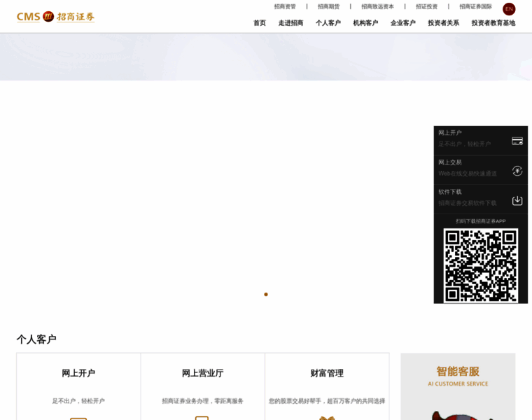The height and width of the screenshot is (420, 532).
Task: Expand the 走进招商 navigation menu
Action: pyautogui.click(x=290, y=23)
